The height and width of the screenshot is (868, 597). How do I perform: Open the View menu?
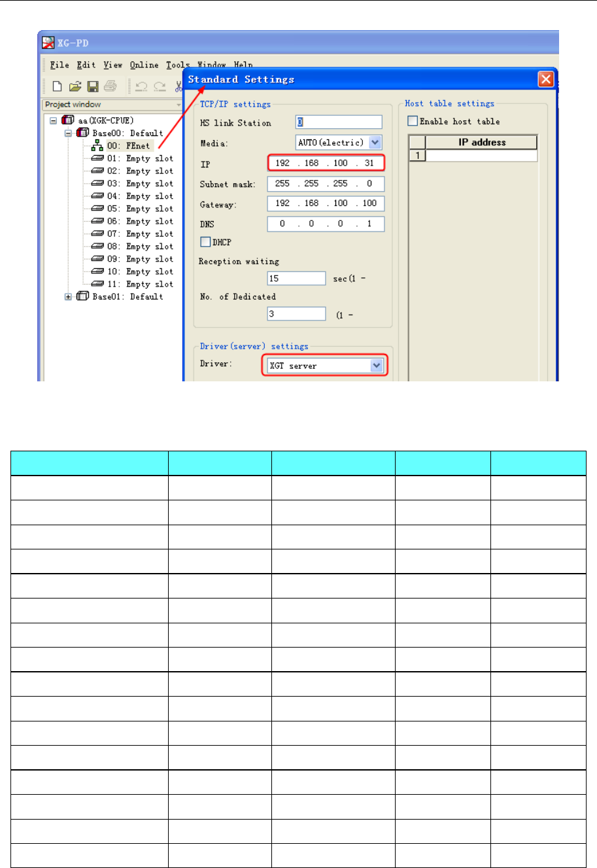pos(112,65)
